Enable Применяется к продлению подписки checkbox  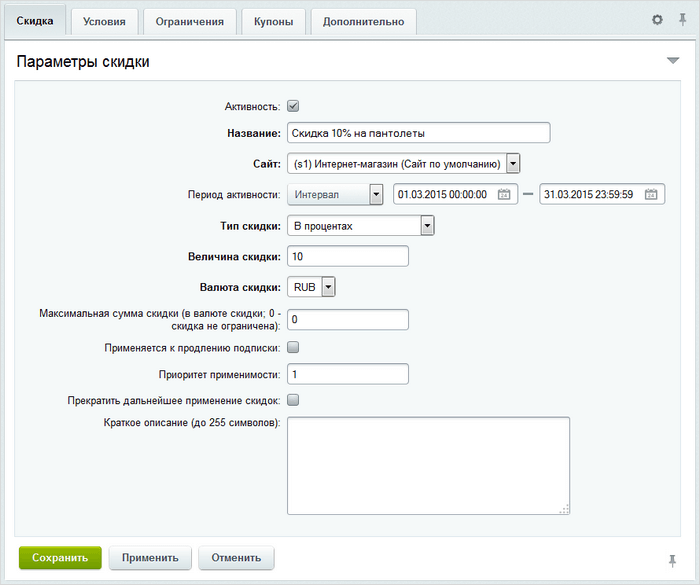click(293, 348)
